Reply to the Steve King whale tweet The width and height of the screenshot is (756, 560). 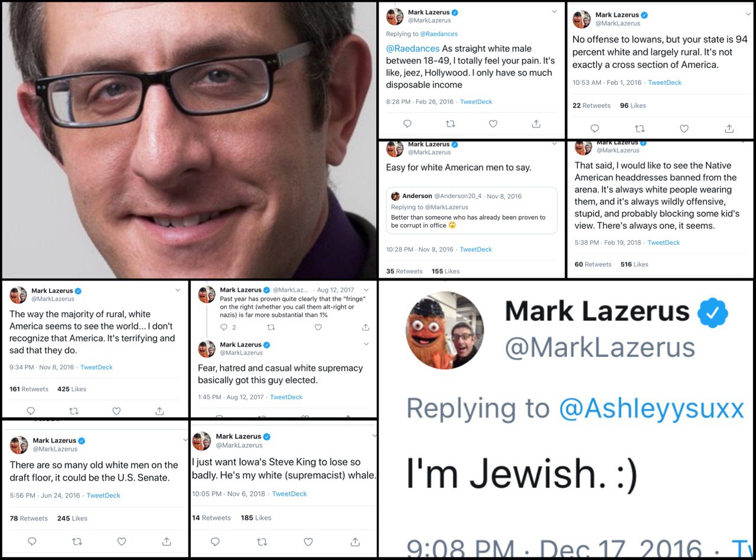[215, 541]
